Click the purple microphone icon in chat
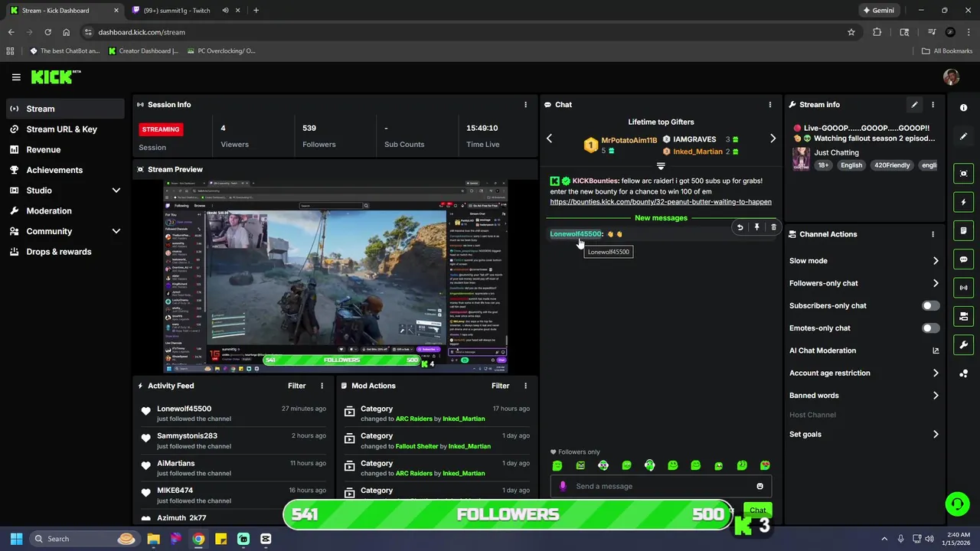Screen dimensions: 980x551 point(563,486)
